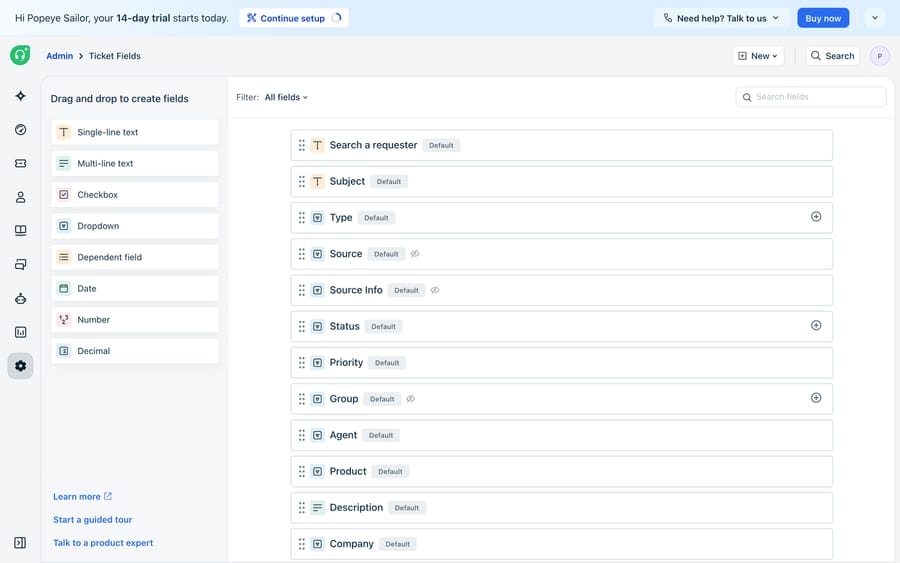Click hidden-eye icon on Source row
Screen dimensions: 900x563
click(x=415, y=254)
